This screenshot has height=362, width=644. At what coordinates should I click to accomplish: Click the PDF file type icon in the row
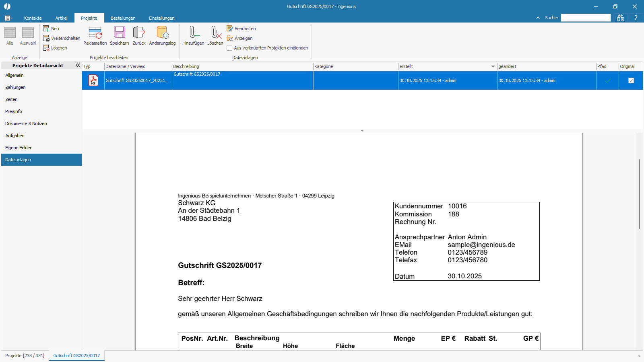click(x=93, y=80)
